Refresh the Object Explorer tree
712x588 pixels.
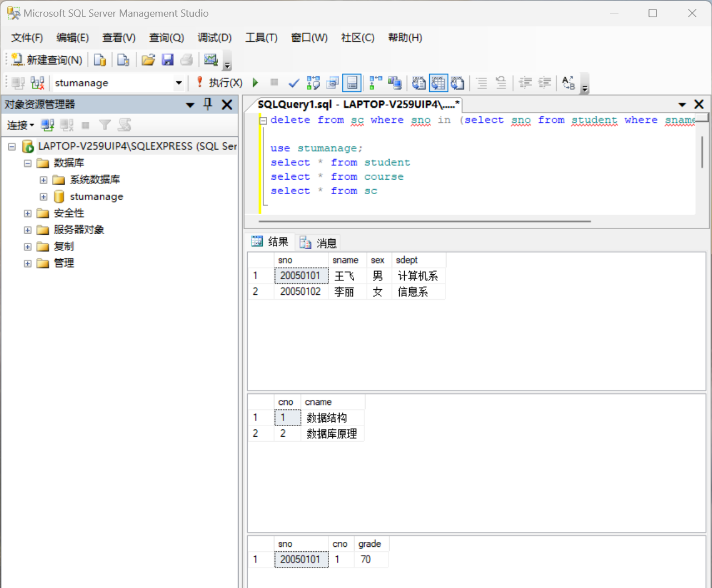pos(125,125)
